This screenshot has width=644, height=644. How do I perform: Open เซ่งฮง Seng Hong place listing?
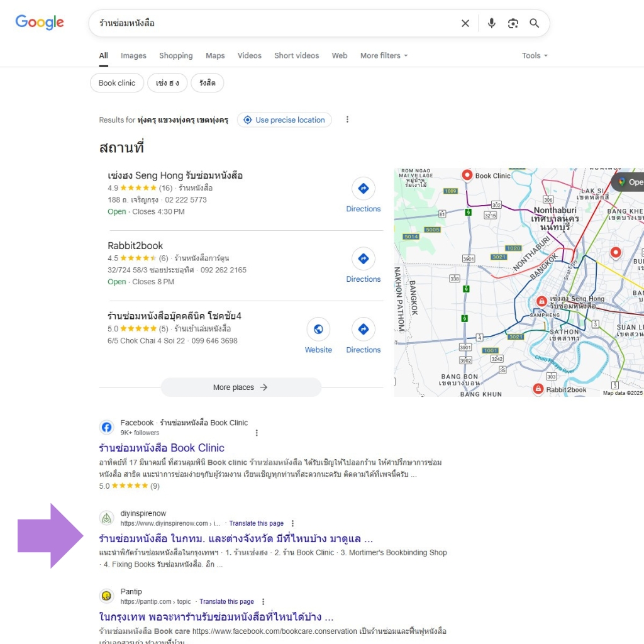[x=175, y=175]
